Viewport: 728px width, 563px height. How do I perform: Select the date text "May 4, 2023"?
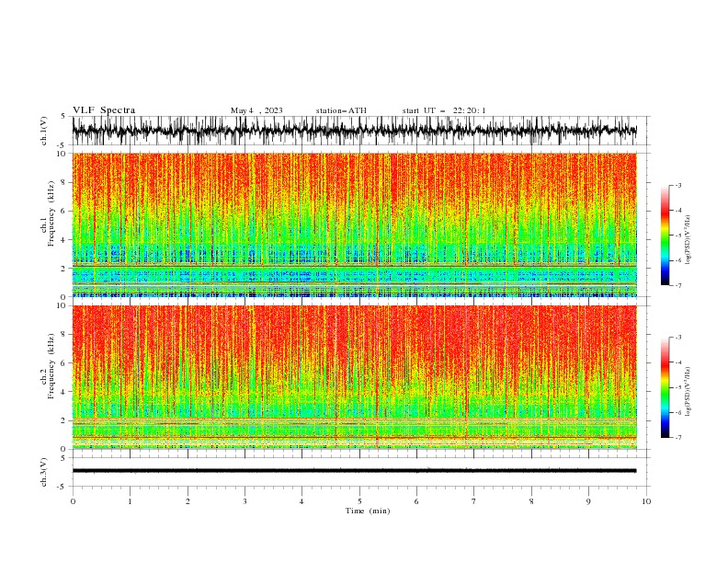[256, 110]
